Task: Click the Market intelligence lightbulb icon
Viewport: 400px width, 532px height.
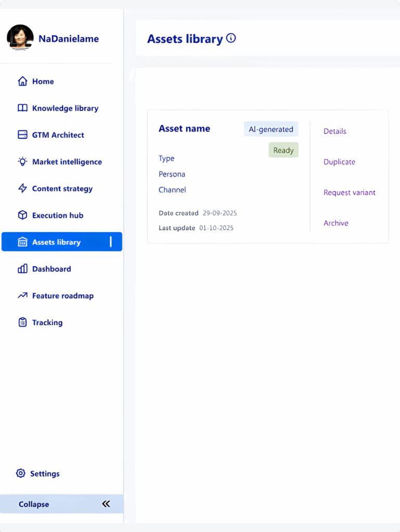Action: (x=22, y=162)
